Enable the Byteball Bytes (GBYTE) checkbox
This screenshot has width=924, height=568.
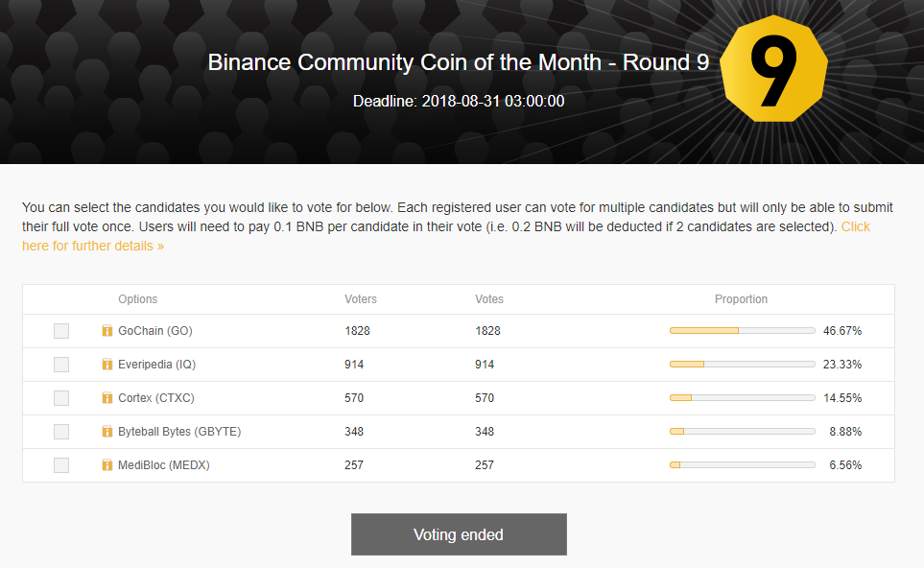(61, 432)
